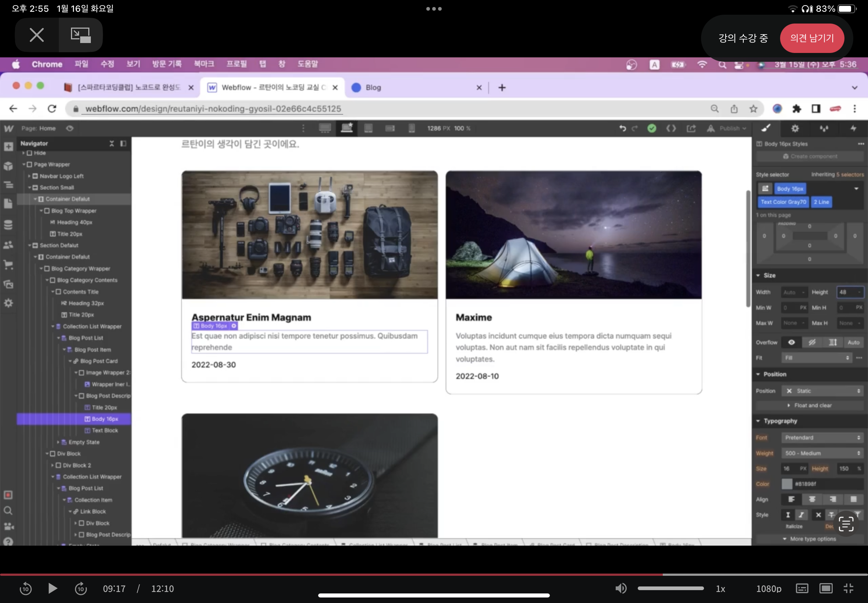Open the text color swatch #81898f
The image size is (868, 603).
(x=787, y=484)
